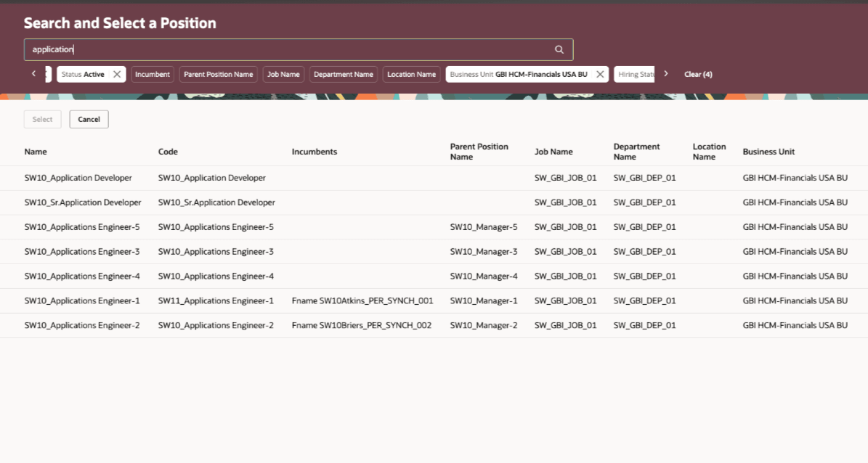Click the Parent Position Name column header

coord(479,152)
